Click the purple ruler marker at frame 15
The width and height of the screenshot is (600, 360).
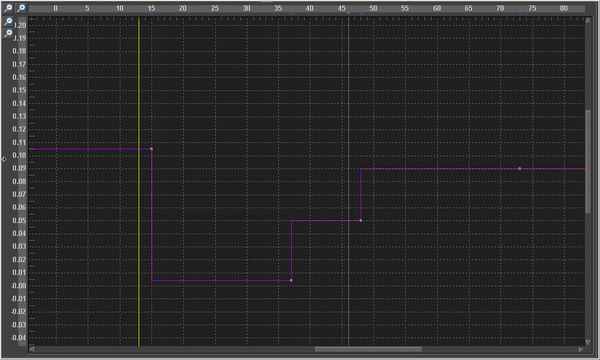[152, 14]
